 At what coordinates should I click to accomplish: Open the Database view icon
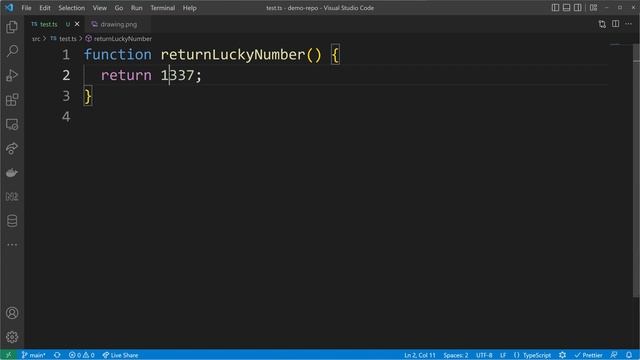click(x=12, y=221)
